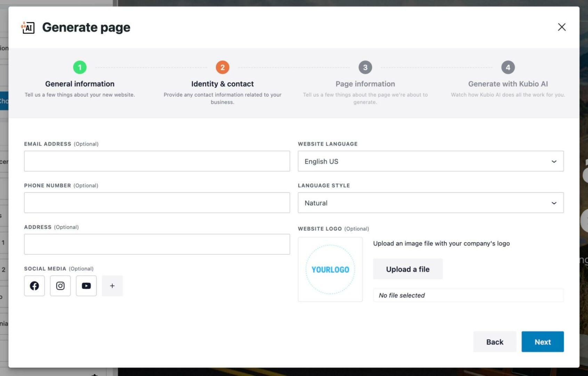Click the No file selected field
This screenshot has width=588, height=376.
[x=468, y=295]
